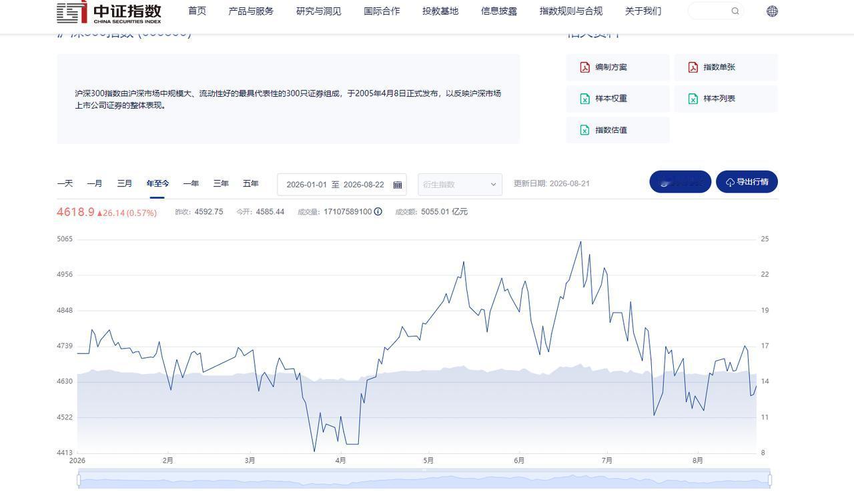Switch chart range to 一年
Viewport: 854px width, 504px height.
coord(191,183)
